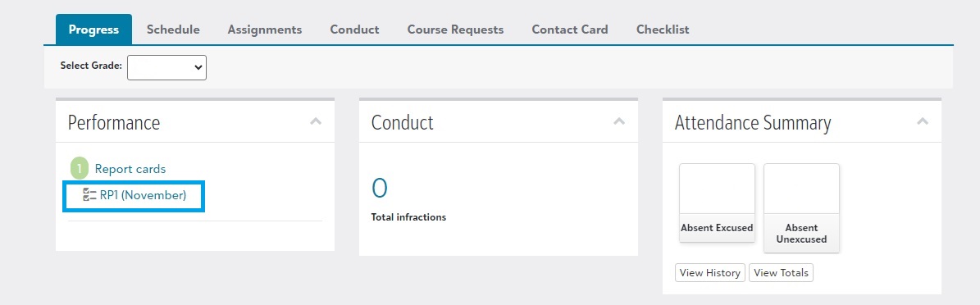The width and height of the screenshot is (980, 305).
Task: Open the Report cards link
Action: (130, 169)
